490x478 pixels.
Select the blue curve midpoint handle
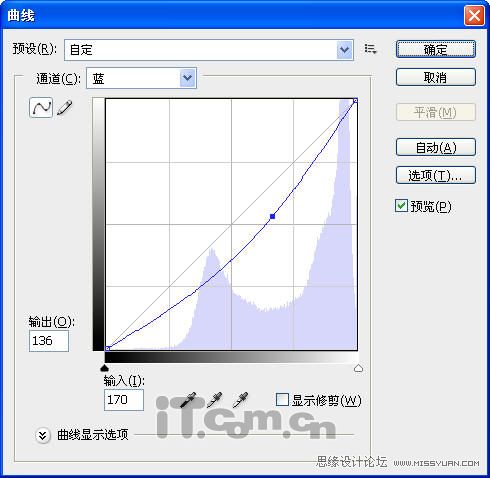pos(272,216)
